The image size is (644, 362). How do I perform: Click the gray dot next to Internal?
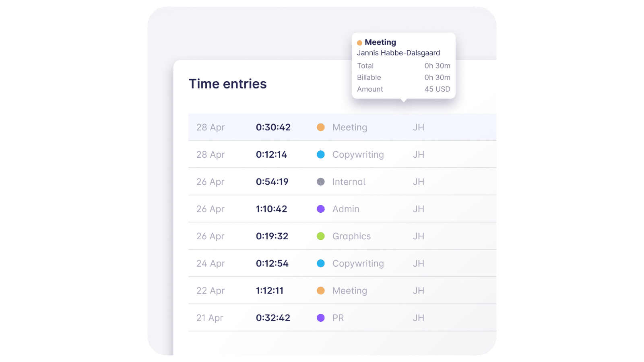tap(321, 182)
